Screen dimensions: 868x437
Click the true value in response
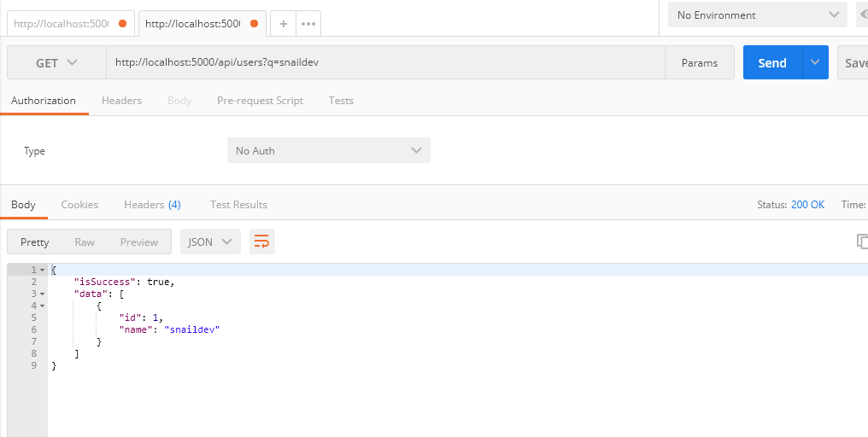click(x=158, y=282)
